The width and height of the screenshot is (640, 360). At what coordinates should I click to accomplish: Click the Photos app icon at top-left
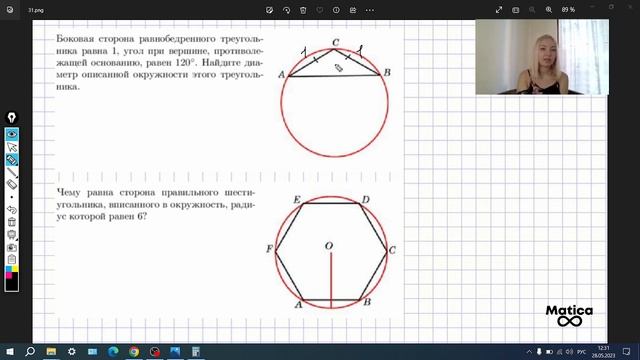click(10, 10)
